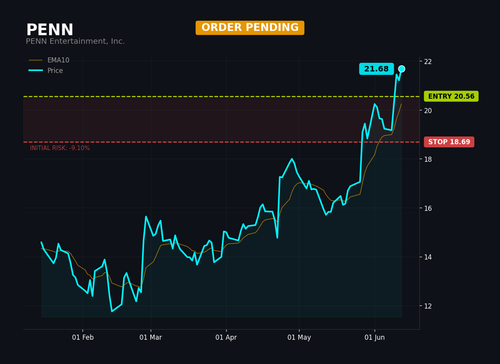
Task: Click the INITIAL RISK -9.10% label
Action: pos(60,148)
